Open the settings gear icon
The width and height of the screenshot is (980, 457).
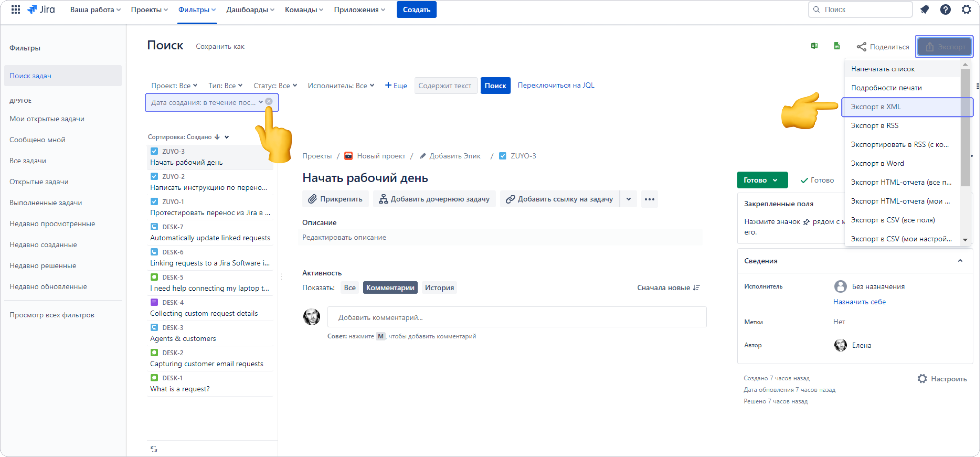(966, 10)
